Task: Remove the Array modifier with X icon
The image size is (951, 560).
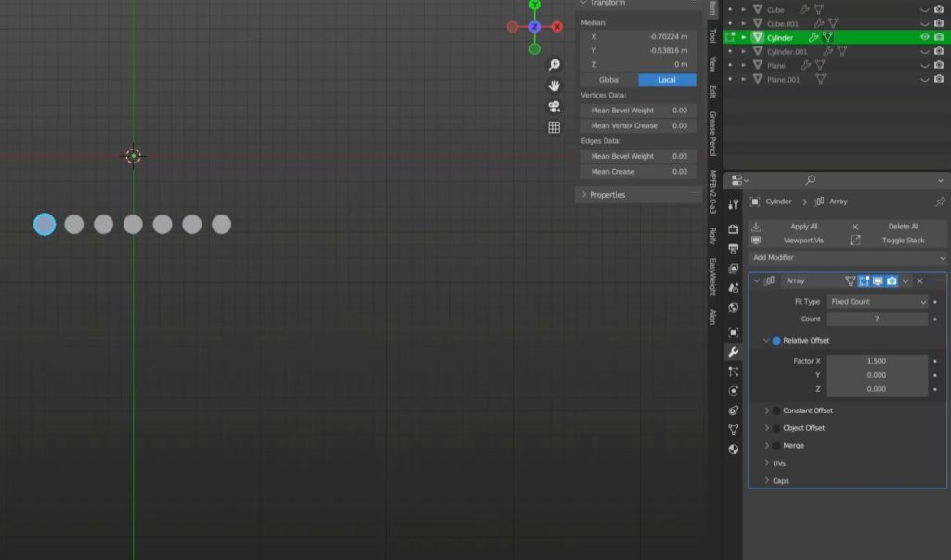Action: (920, 280)
